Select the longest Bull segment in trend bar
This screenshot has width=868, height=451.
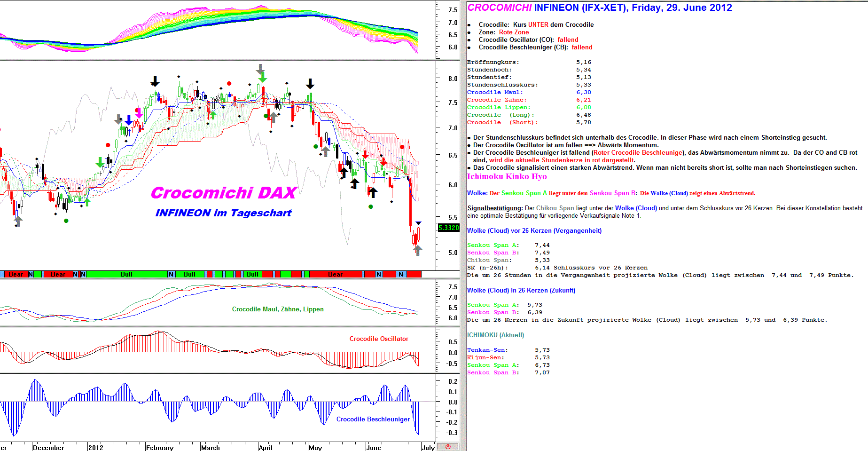pyautogui.click(x=126, y=274)
